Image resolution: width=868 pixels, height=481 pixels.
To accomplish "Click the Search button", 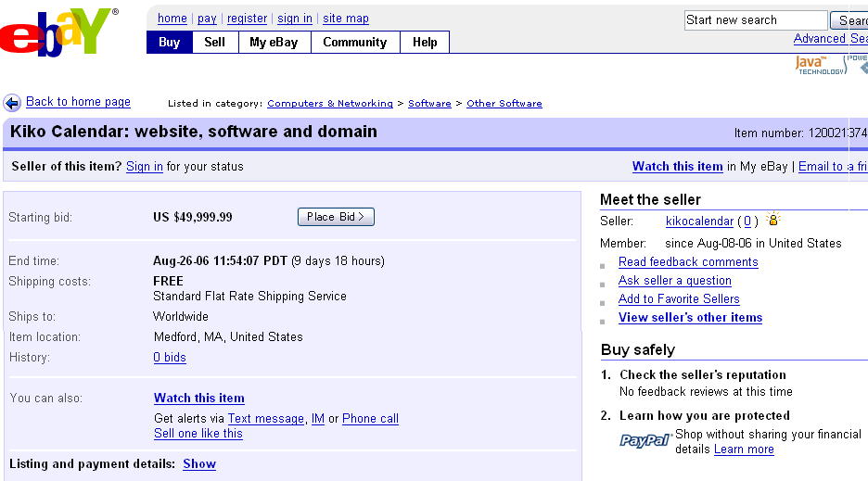I will click(x=849, y=20).
